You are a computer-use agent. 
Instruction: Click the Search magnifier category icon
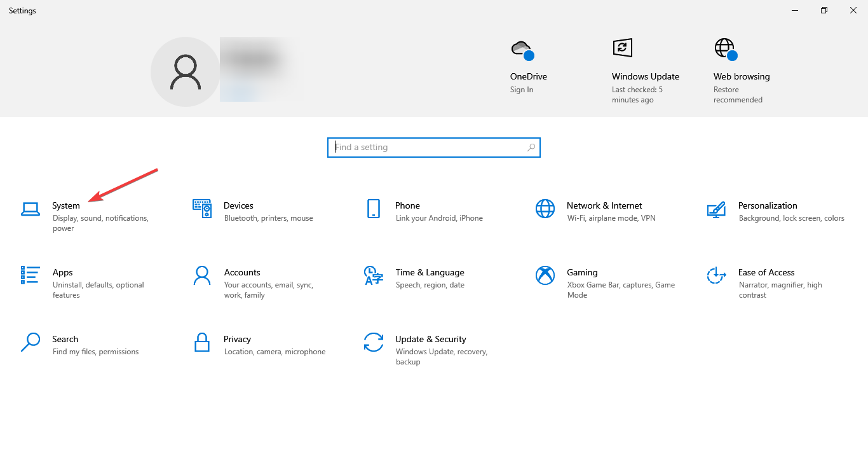click(x=30, y=342)
